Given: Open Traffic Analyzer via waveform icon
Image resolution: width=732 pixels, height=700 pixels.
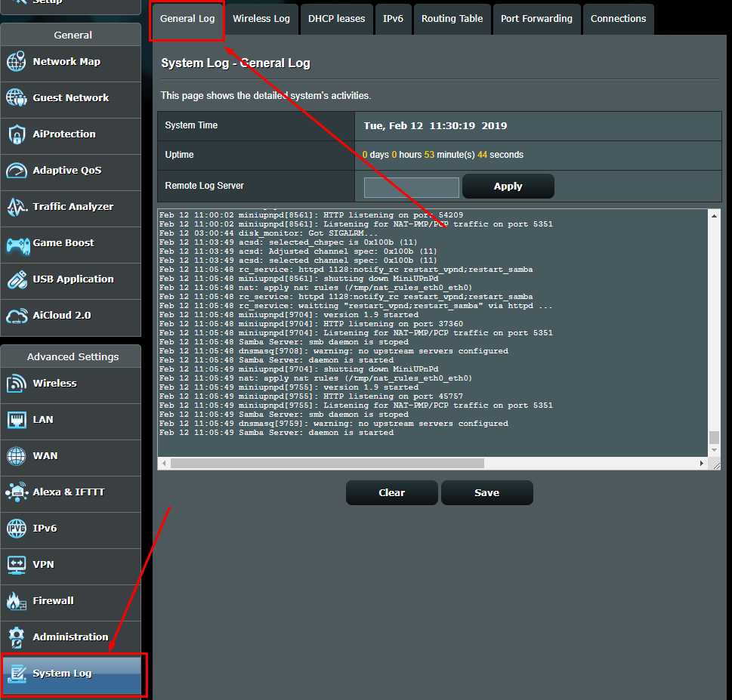Looking at the screenshot, I should click(x=17, y=207).
